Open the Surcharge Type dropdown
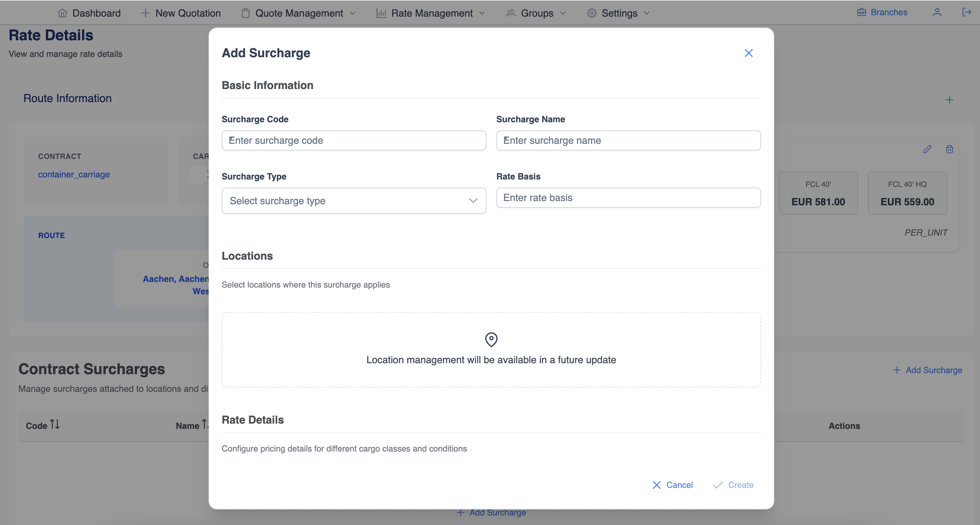Screen dimensions: 980x525 pyautogui.click(x=354, y=201)
